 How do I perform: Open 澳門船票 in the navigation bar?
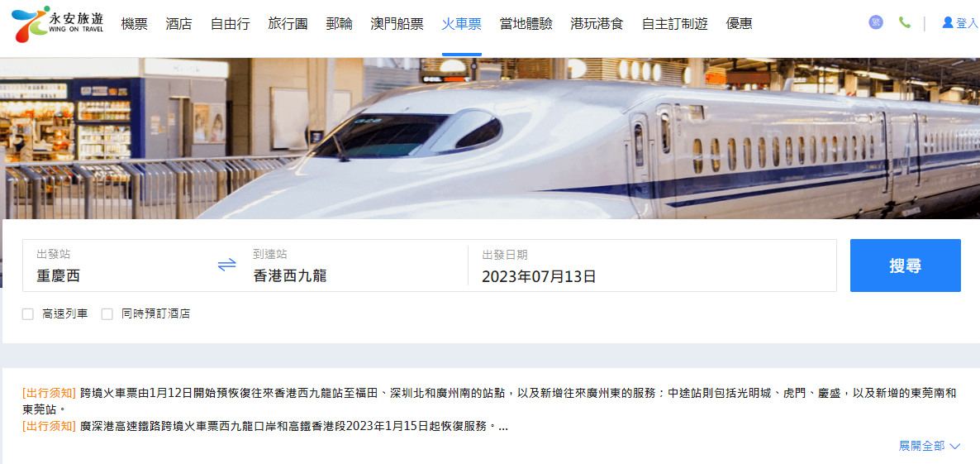pos(397,24)
